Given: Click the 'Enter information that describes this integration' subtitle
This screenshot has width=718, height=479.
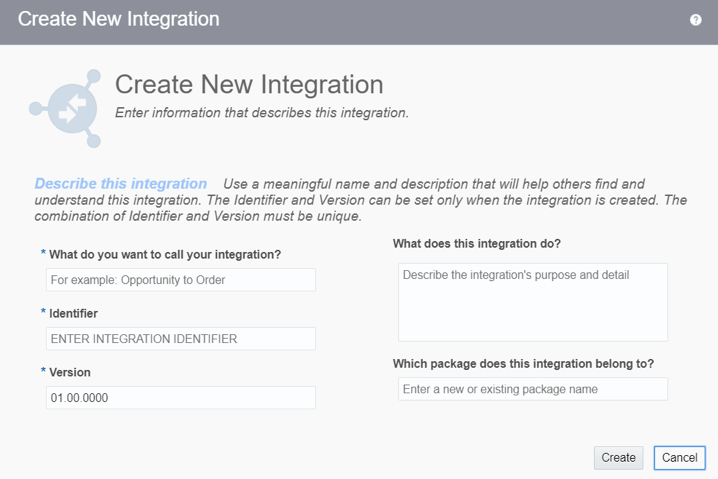Looking at the screenshot, I should pos(262,113).
